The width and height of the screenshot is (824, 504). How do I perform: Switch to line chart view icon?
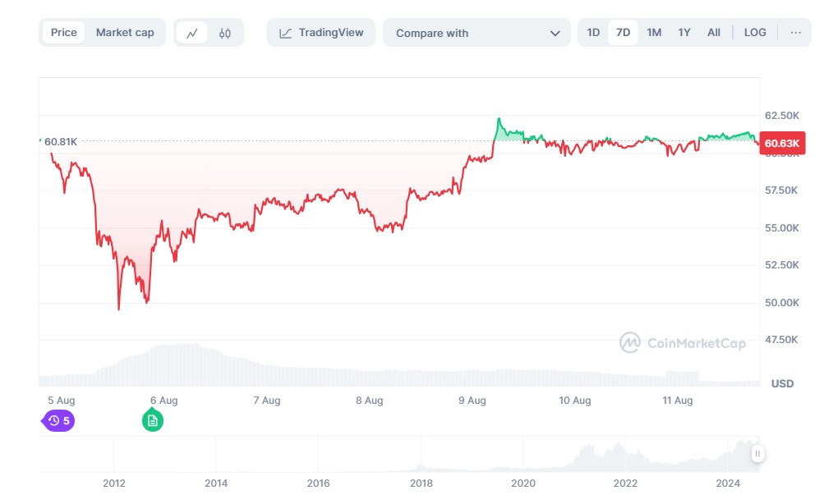(x=191, y=33)
